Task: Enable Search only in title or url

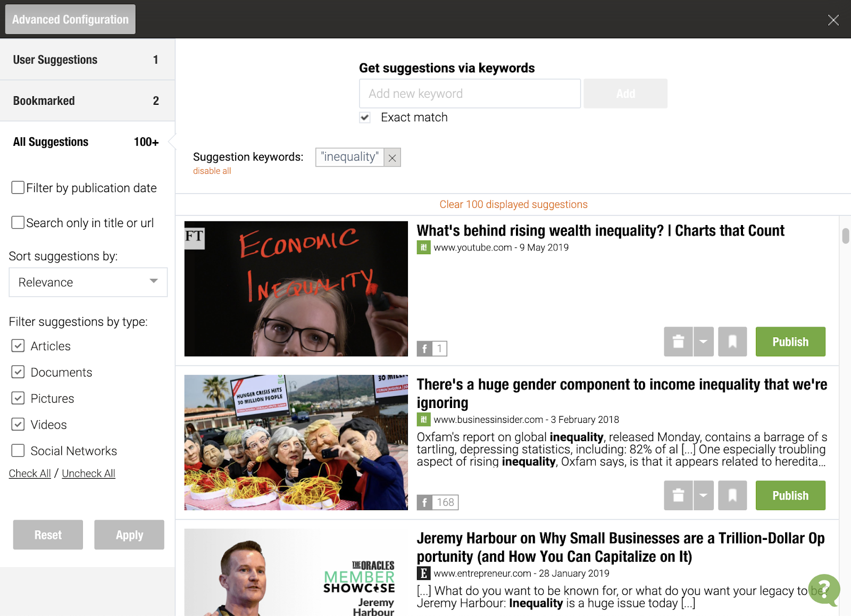Action: coord(18,222)
